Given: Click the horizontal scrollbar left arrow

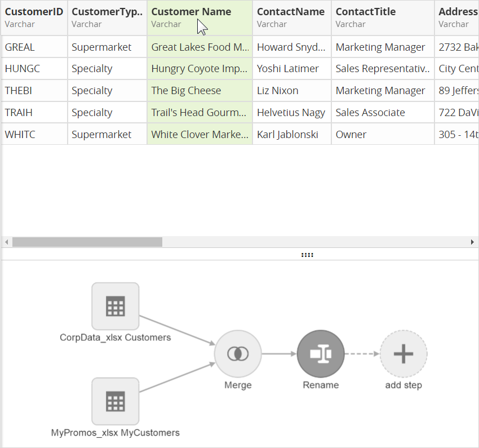Looking at the screenshot, I should pyautogui.click(x=6, y=242).
